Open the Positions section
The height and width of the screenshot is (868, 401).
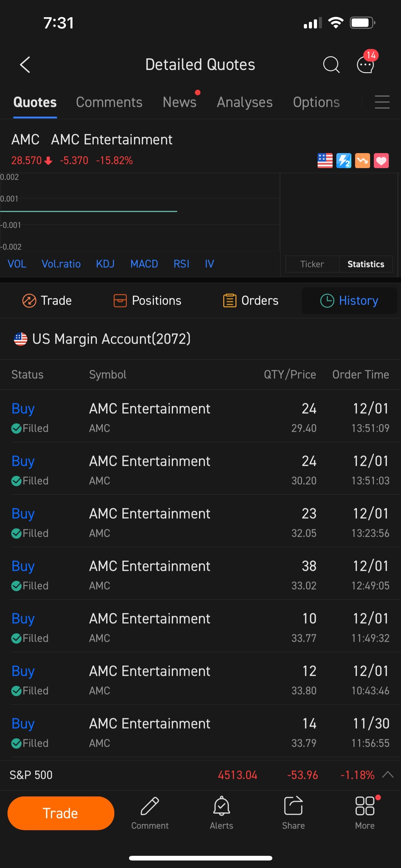click(x=147, y=301)
